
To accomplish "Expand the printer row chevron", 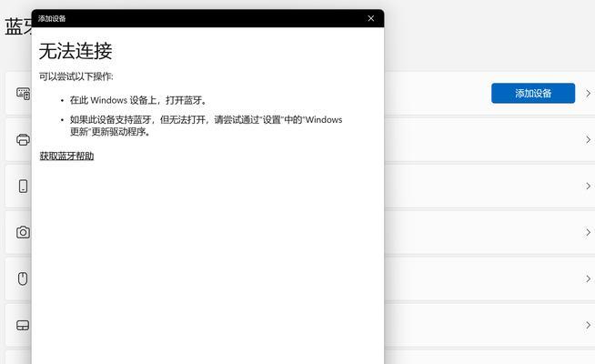I will click(588, 139).
